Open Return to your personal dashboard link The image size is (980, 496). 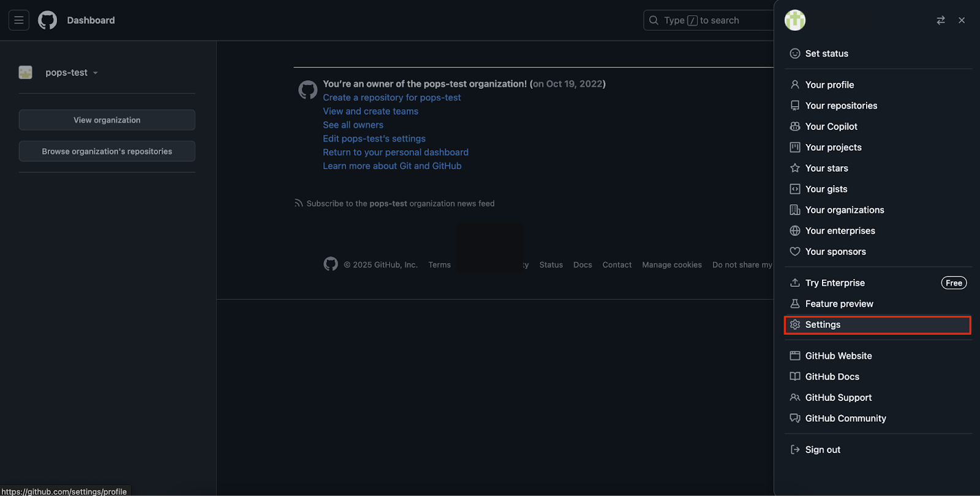(x=396, y=152)
